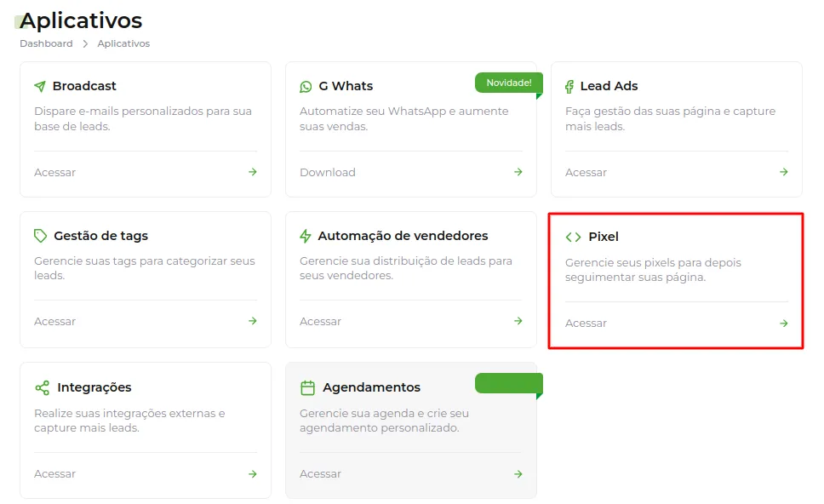Viewport: 824px width, 504px height.
Task: Click the Download arrow in G Whats card
Action: [x=518, y=172]
